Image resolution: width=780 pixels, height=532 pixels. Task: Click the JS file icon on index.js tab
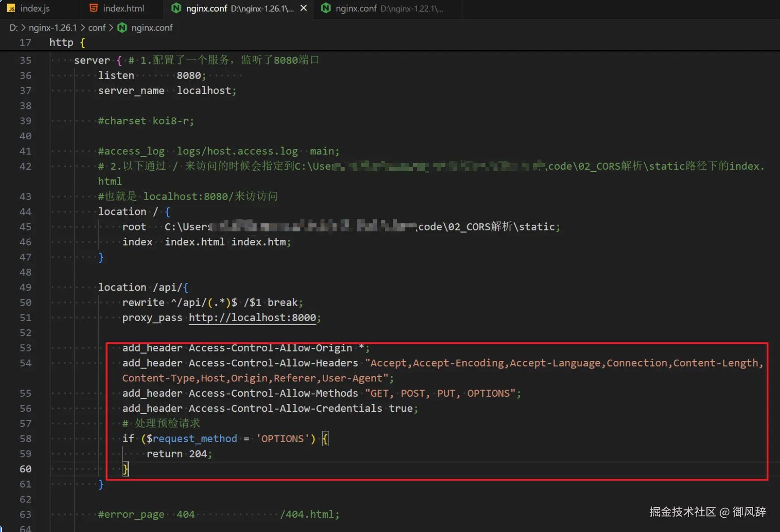pyautogui.click(x=11, y=8)
